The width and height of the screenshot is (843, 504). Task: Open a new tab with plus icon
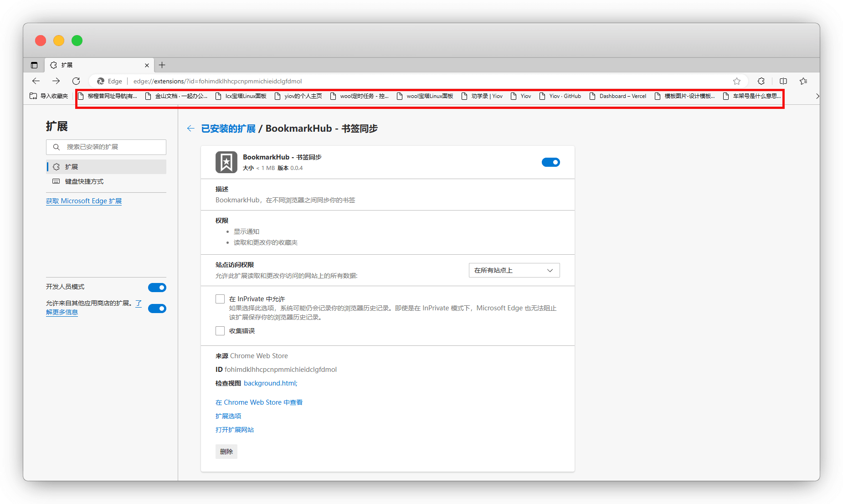click(162, 65)
